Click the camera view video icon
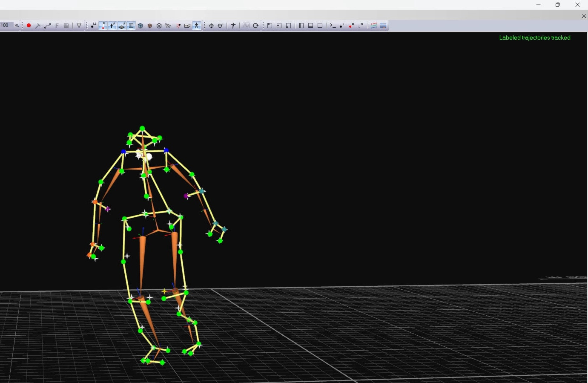 pyautogui.click(x=187, y=26)
